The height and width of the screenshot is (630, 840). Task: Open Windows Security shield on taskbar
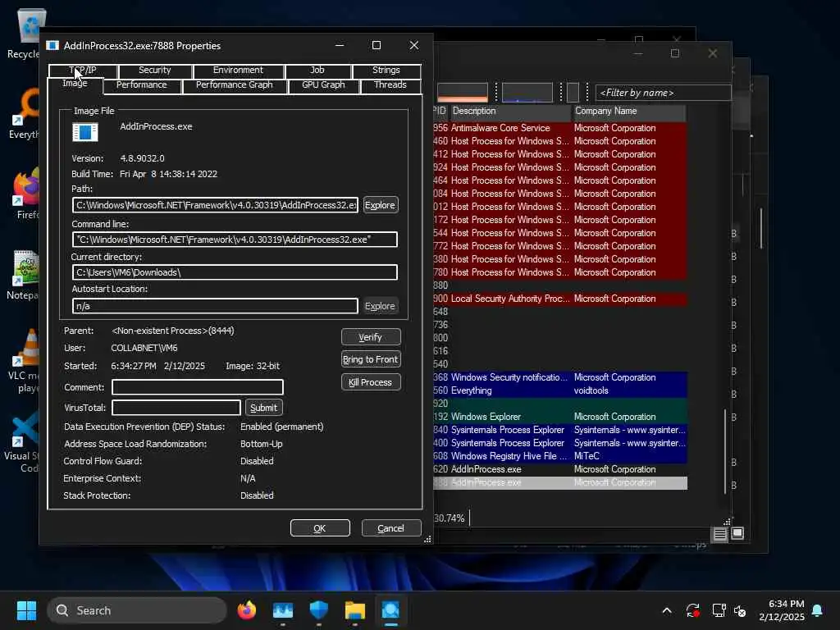click(x=319, y=610)
